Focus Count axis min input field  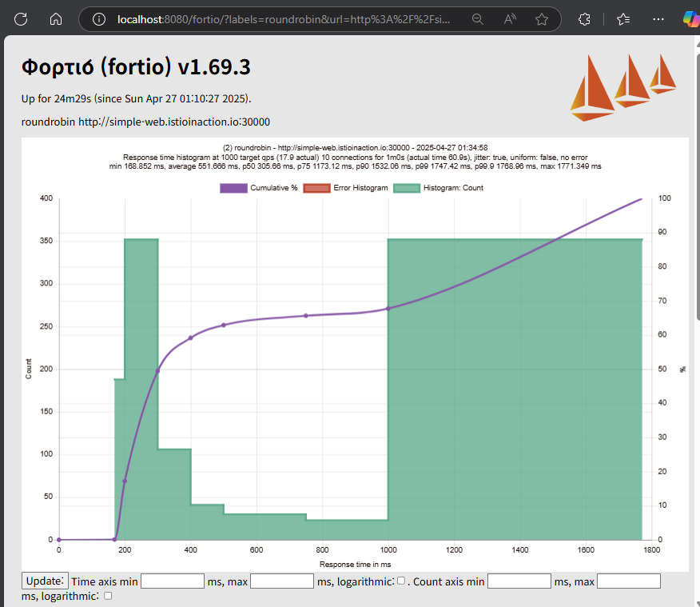pyautogui.click(x=519, y=581)
